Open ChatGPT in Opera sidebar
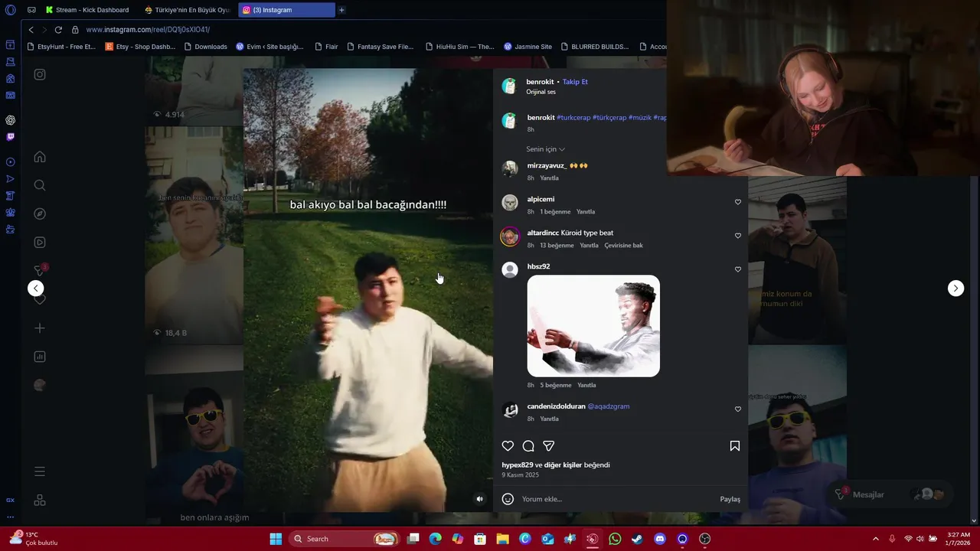 pyautogui.click(x=11, y=120)
